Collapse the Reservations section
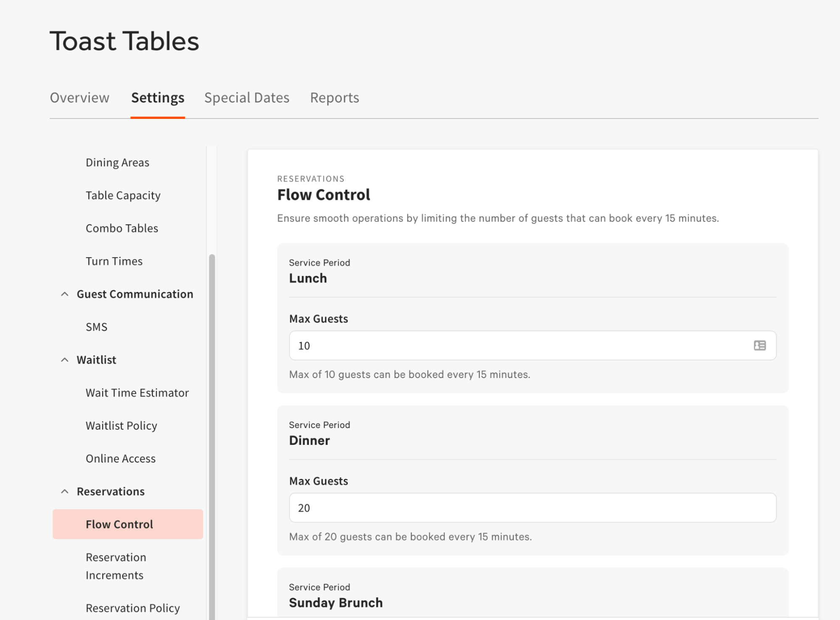 tap(64, 491)
